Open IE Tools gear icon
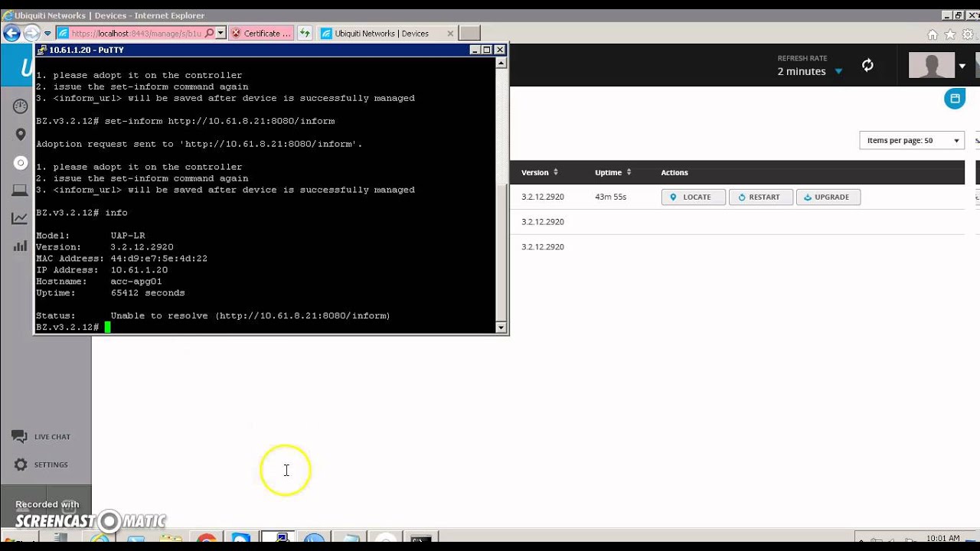 pos(968,34)
